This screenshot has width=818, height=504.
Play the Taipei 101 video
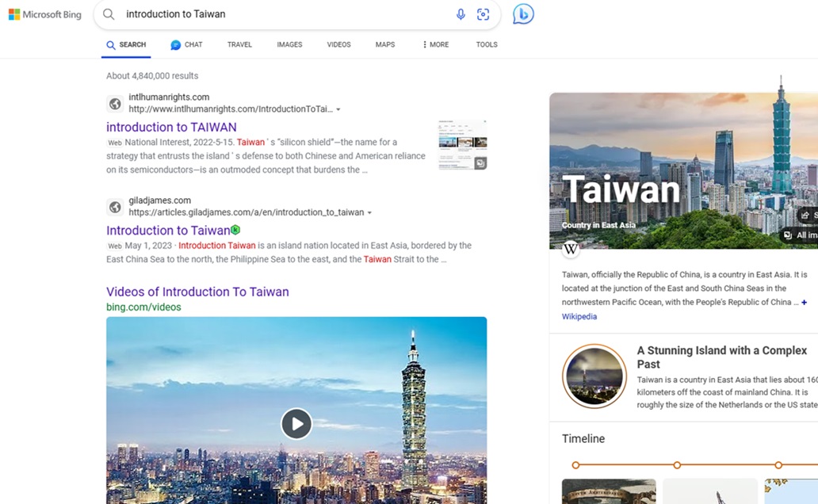tap(296, 424)
